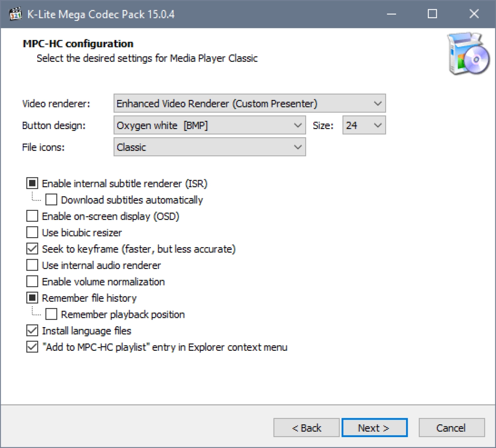Click the 'Button design:' label

[x=53, y=125]
